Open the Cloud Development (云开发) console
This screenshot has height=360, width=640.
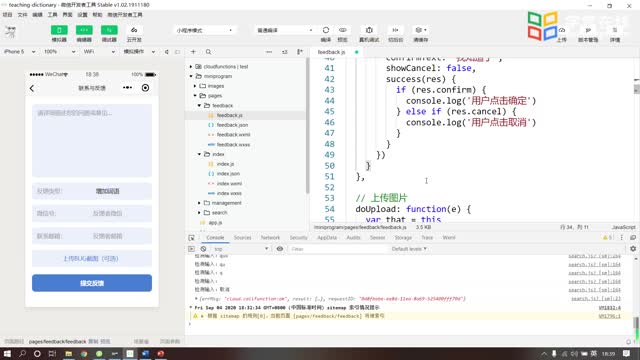click(134, 30)
